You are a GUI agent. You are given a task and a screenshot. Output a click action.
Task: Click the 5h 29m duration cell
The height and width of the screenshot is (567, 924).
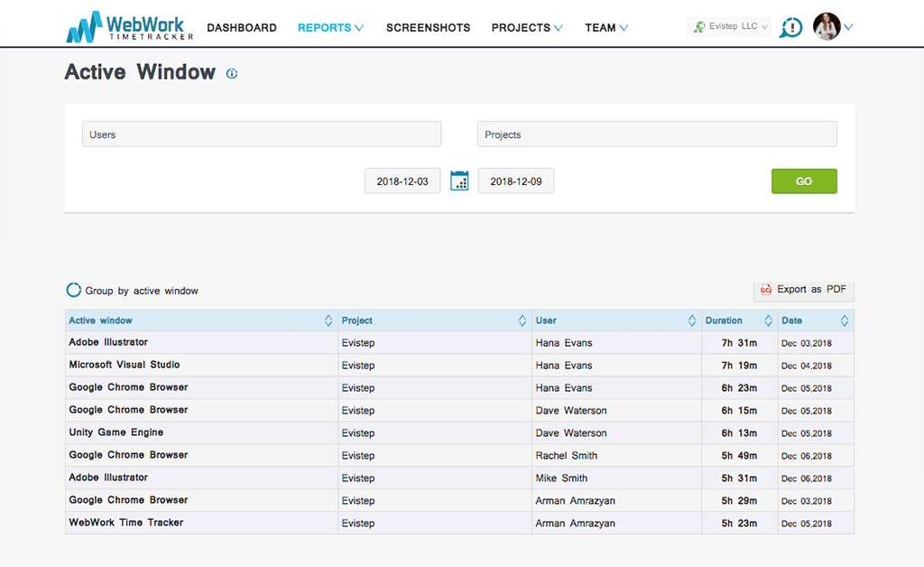click(x=740, y=500)
